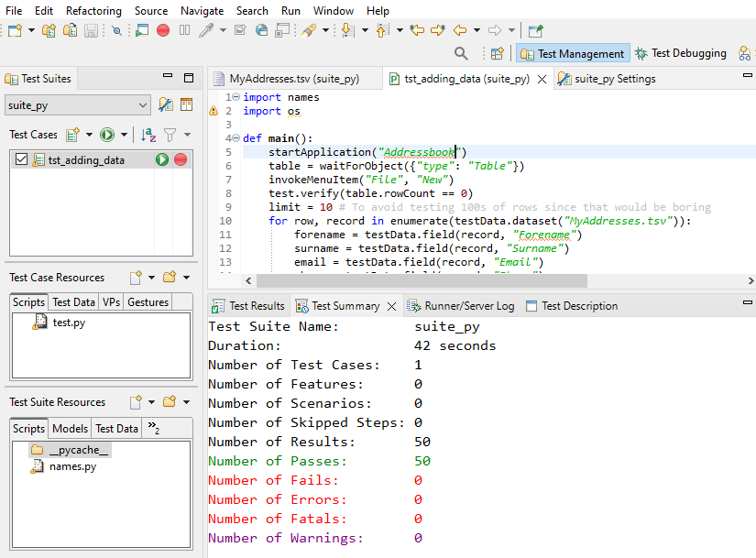Uncheck the tst_adding_data test case checkbox

tap(22, 160)
